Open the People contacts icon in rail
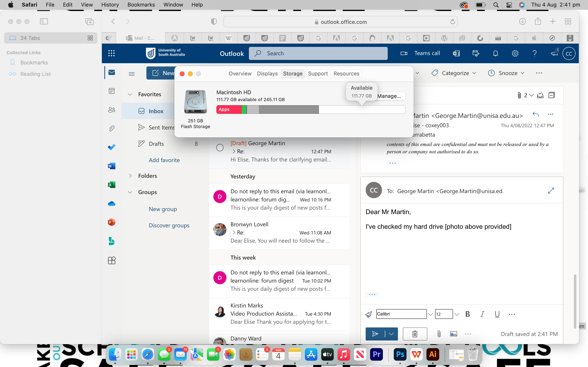 pos(111,110)
